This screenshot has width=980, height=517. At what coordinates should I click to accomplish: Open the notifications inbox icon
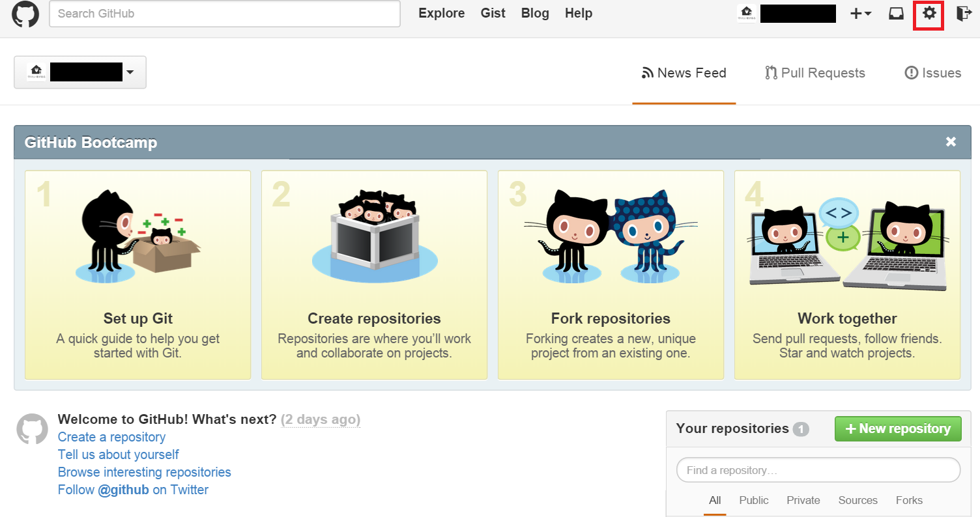(896, 13)
